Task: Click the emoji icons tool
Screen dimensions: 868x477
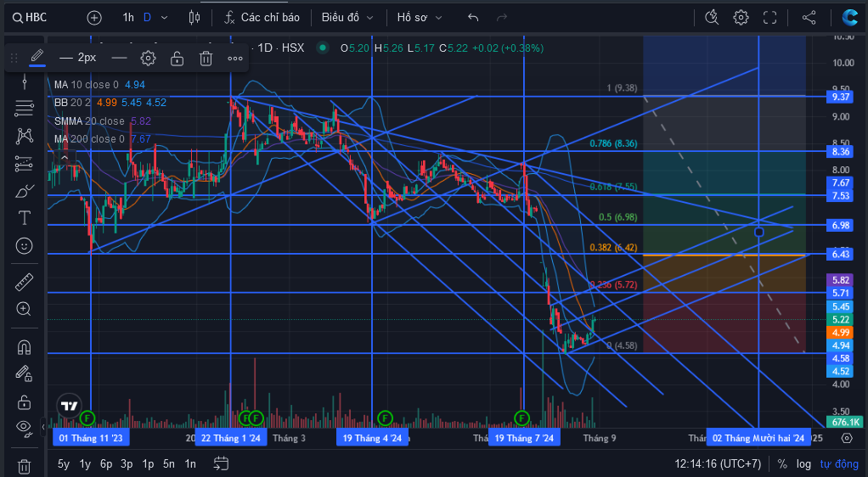Action: coord(24,245)
